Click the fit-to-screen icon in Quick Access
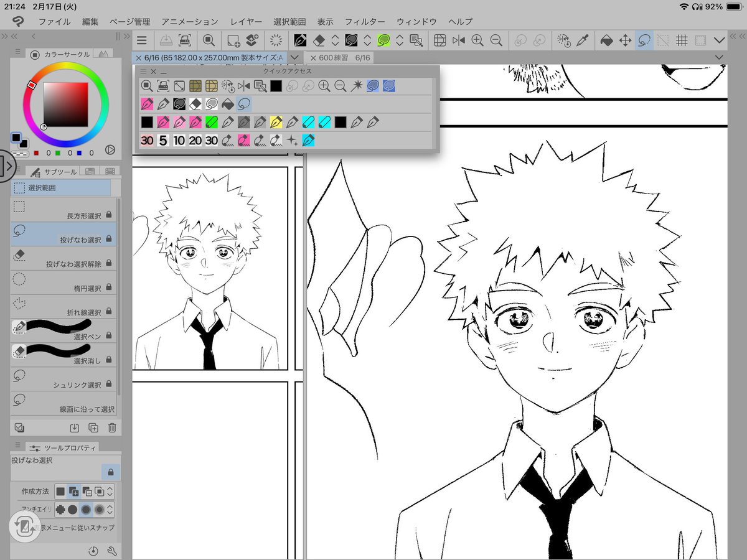Image resolution: width=747 pixels, height=560 pixels. coord(179,86)
